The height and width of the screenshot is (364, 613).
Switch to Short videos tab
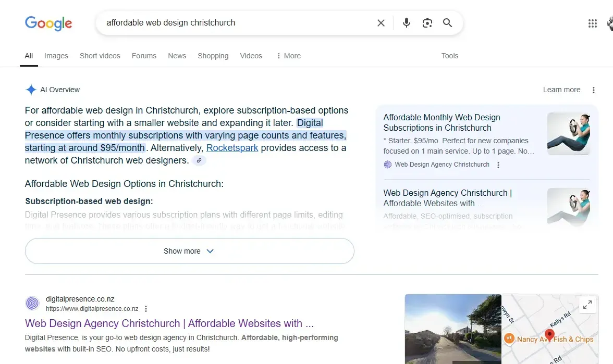pyautogui.click(x=100, y=56)
